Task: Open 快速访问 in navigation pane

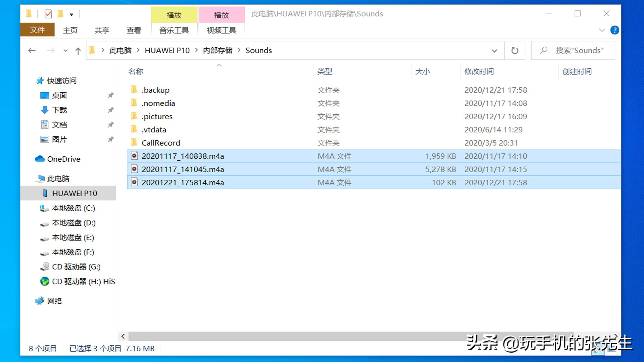Action: [61, 81]
